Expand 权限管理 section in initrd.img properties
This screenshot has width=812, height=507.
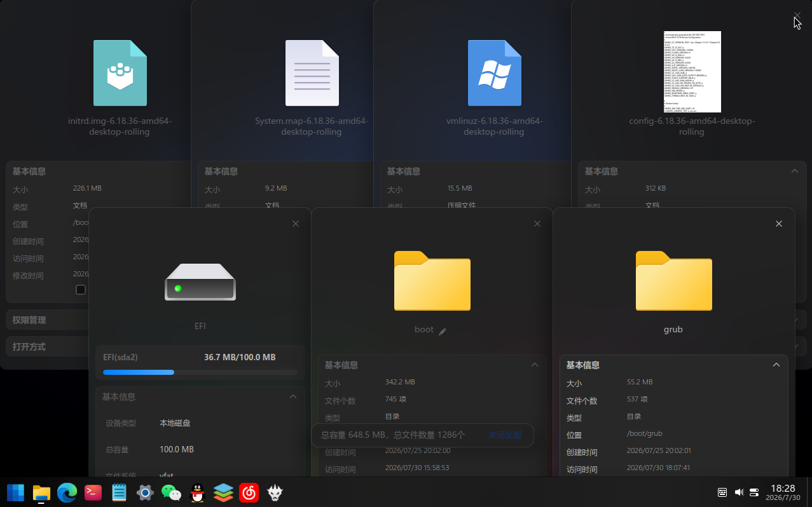coord(48,320)
